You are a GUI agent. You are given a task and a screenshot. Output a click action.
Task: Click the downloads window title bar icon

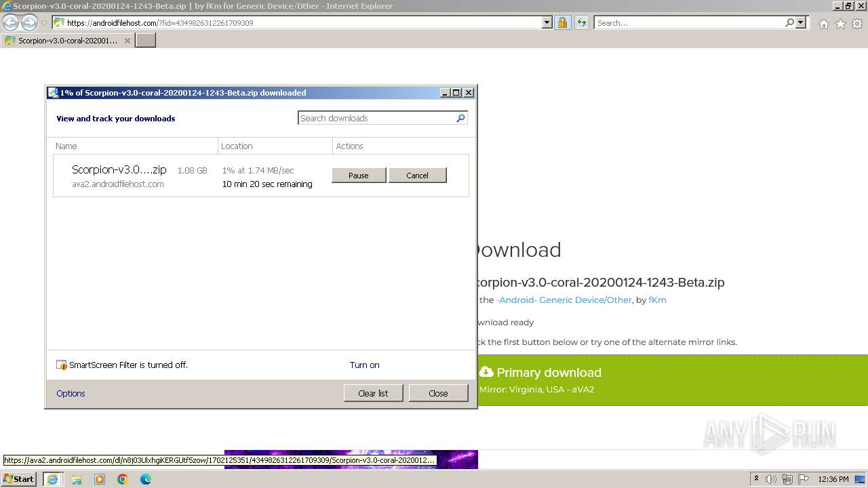[x=53, y=93]
